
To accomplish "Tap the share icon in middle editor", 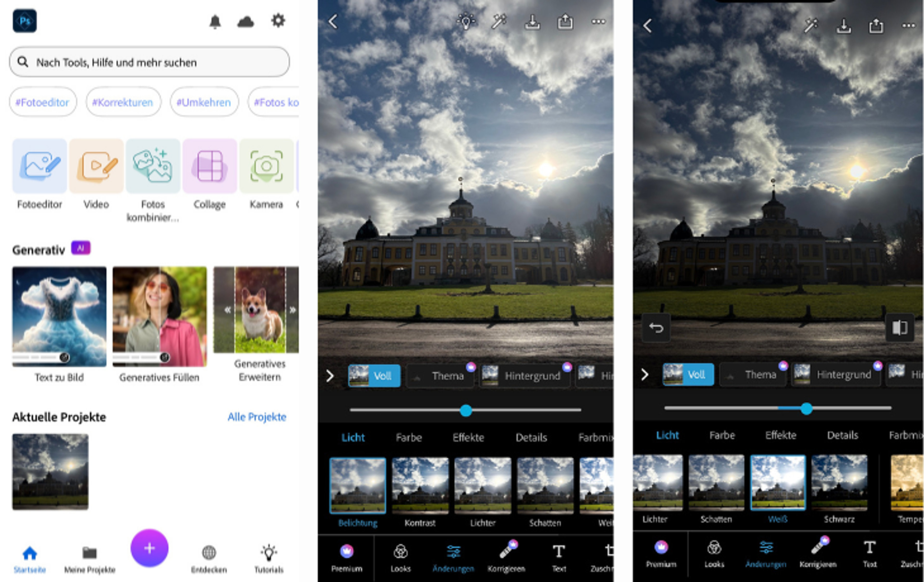I will [x=565, y=21].
